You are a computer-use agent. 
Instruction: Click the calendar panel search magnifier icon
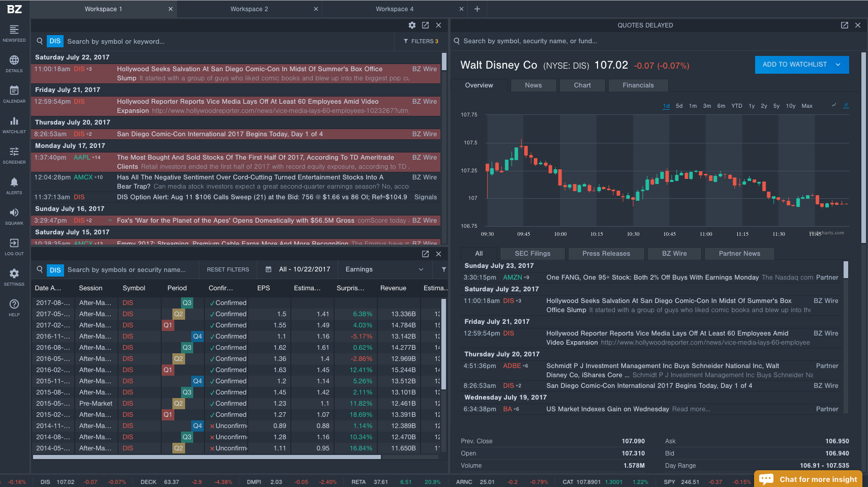tap(40, 269)
